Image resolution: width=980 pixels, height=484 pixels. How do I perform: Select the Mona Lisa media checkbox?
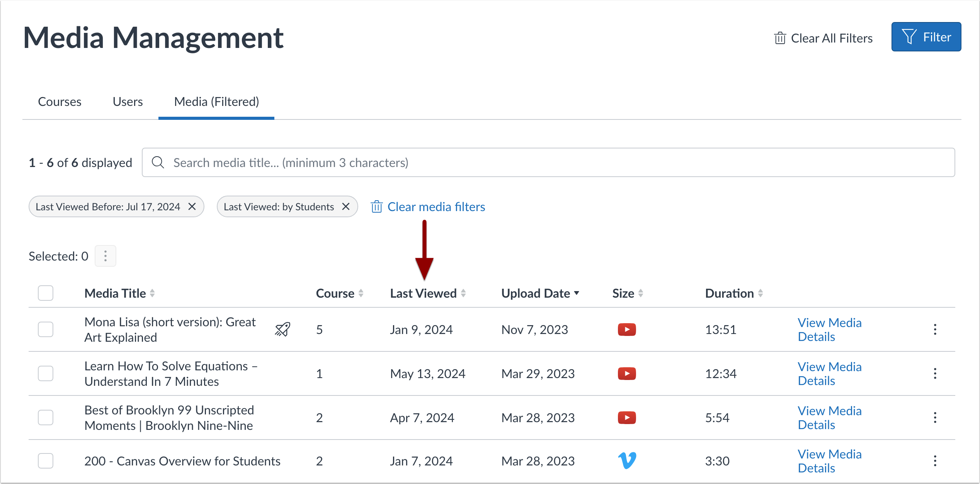tap(46, 329)
